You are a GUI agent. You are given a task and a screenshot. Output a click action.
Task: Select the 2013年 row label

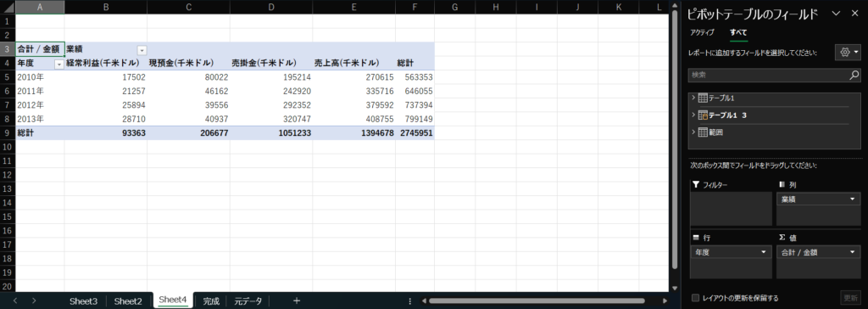point(40,120)
